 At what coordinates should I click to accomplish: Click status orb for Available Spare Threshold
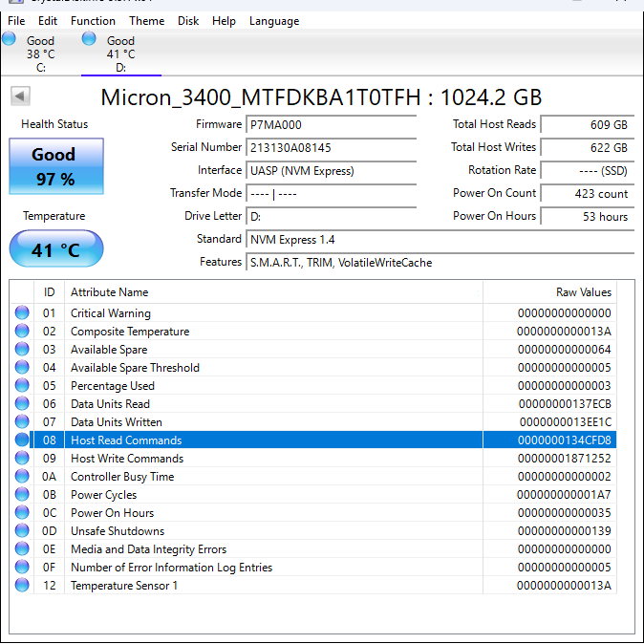pyautogui.click(x=22, y=367)
